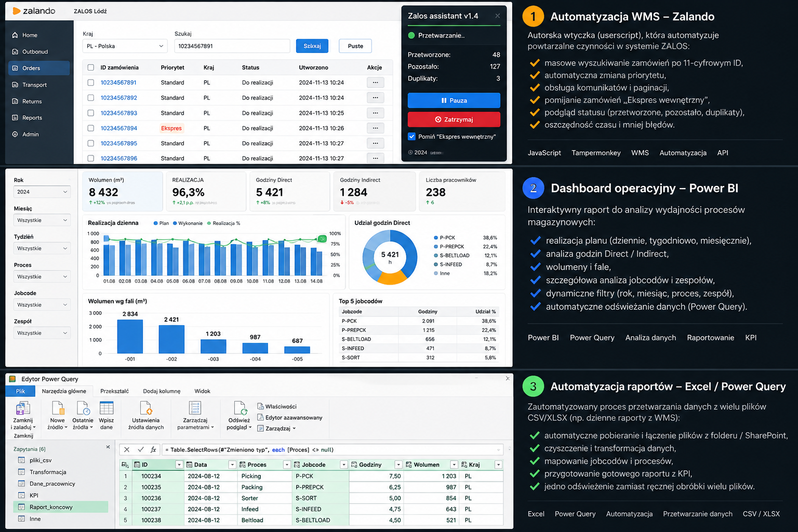Toggle the select-all checkbox in orders header
Viewport: 798px width, 532px height.
pos(91,68)
